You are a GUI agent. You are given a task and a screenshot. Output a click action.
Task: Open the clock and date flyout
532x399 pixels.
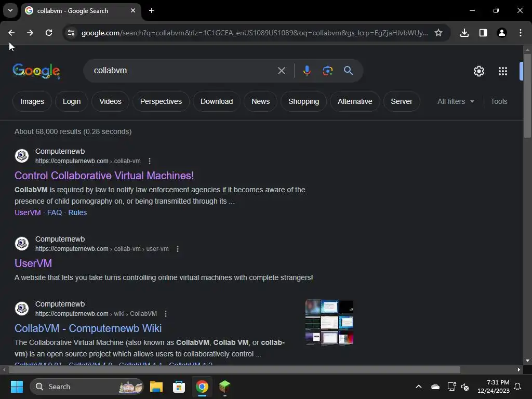[x=494, y=387]
